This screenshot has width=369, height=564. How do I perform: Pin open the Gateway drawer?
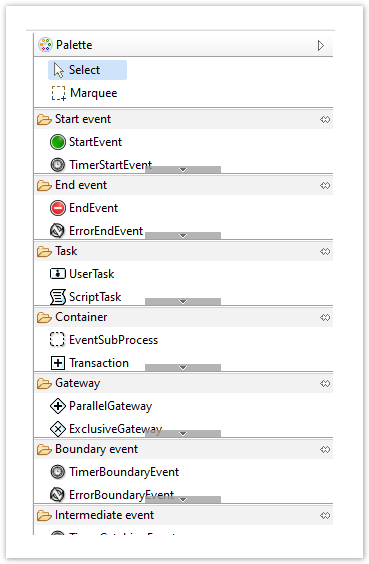point(325,383)
